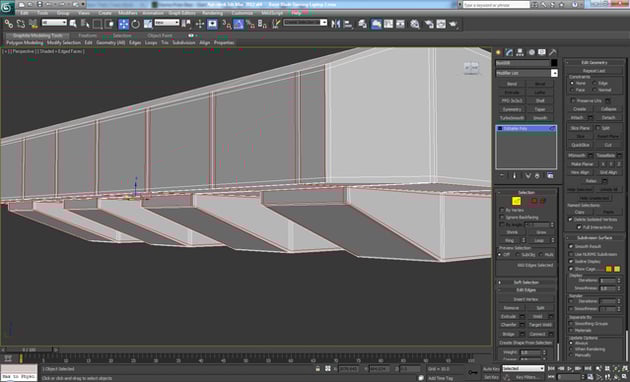Toggle Full Interactivity checkbox
This screenshot has height=382, width=630.
[579, 227]
